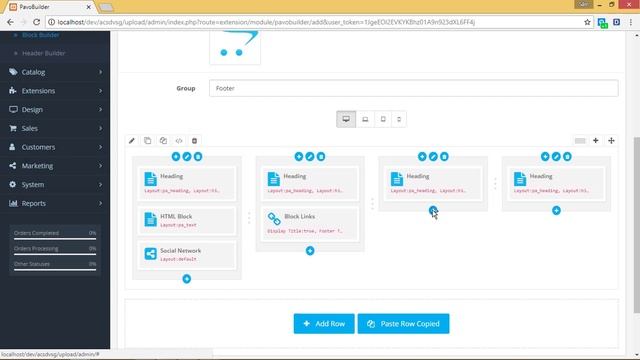This screenshot has height=360, width=640.
Task: Open Block Builder sidebar link
Action: point(40,35)
